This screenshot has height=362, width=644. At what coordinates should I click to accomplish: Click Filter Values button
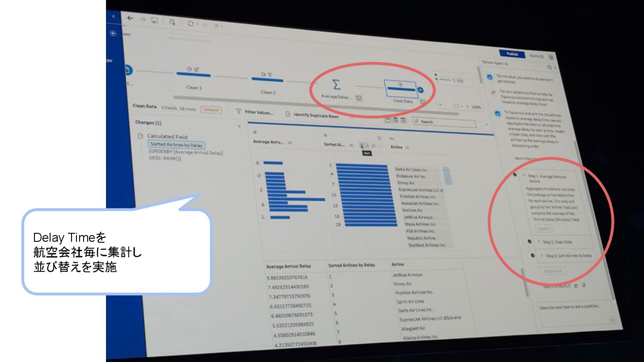[254, 112]
